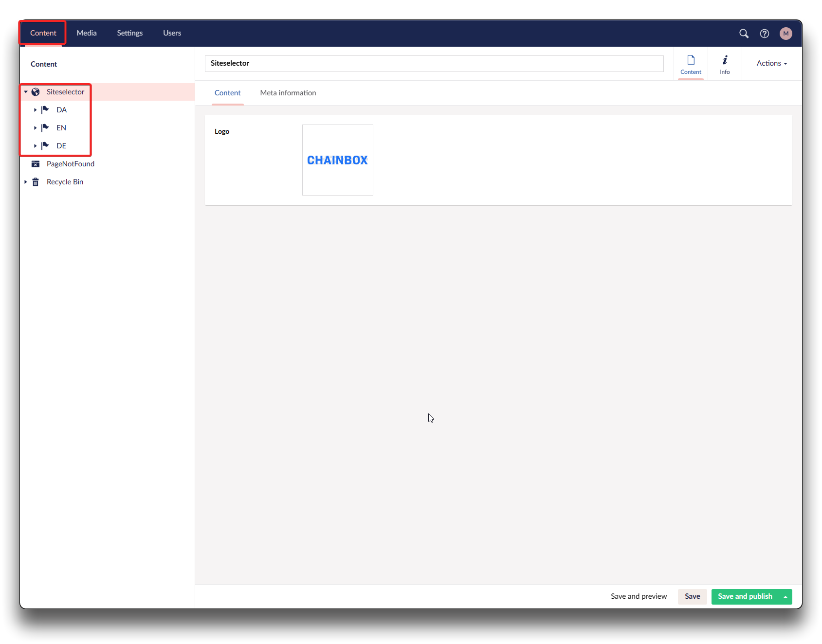Screen dimensions: 822x644
Task: Open the search magnifier icon
Action: 744,33
